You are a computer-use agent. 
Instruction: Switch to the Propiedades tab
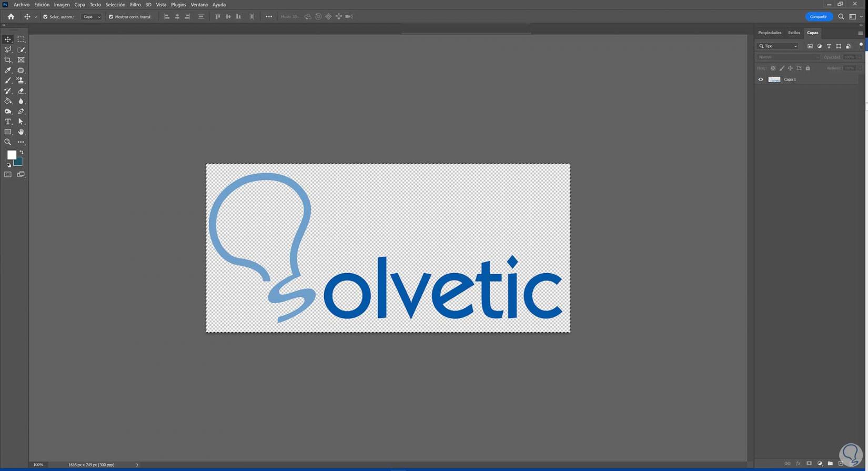pos(770,33)
